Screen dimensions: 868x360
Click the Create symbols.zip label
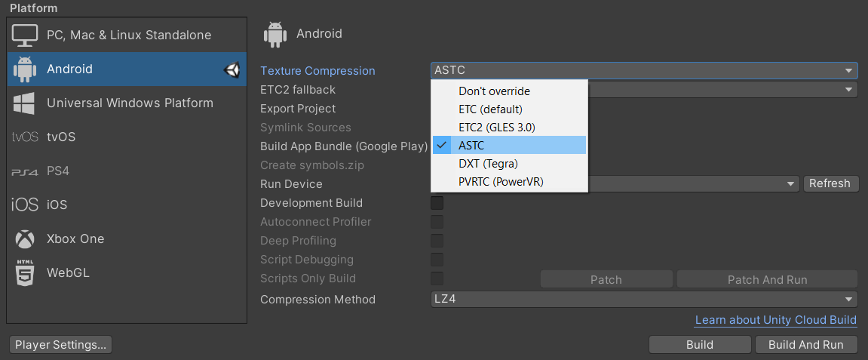click(312, 165)
